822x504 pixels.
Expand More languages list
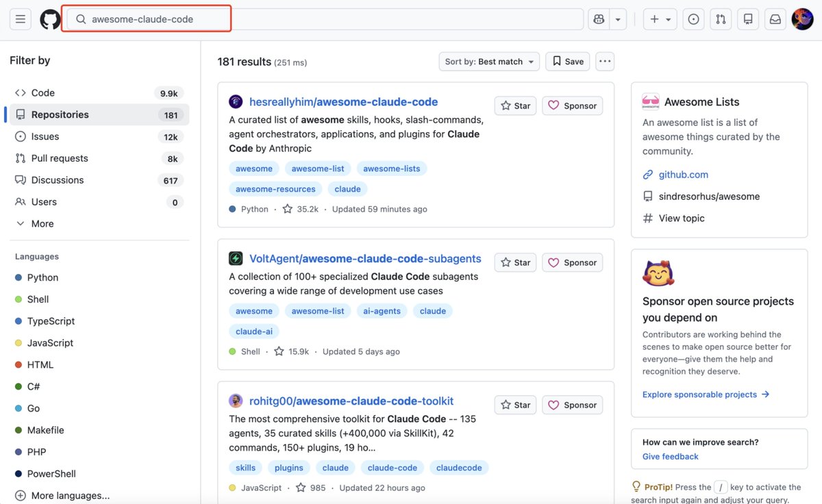click(62, 496)
